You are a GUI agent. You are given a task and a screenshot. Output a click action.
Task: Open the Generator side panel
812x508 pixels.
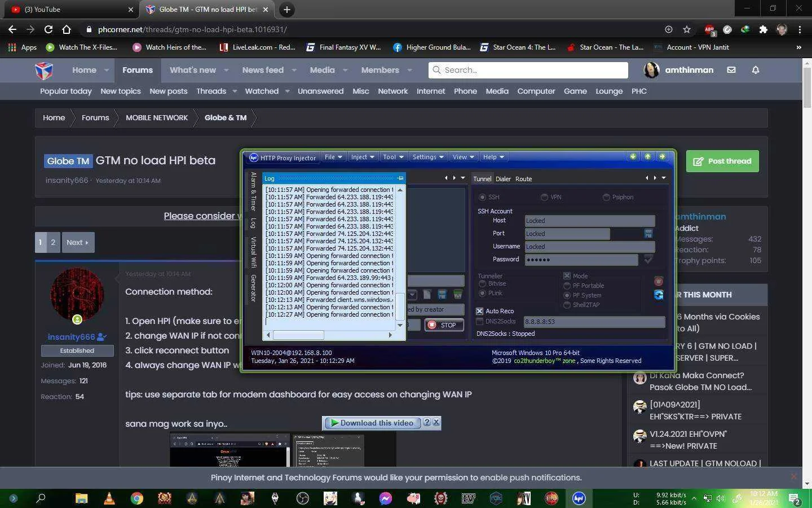tap(254, 288)
